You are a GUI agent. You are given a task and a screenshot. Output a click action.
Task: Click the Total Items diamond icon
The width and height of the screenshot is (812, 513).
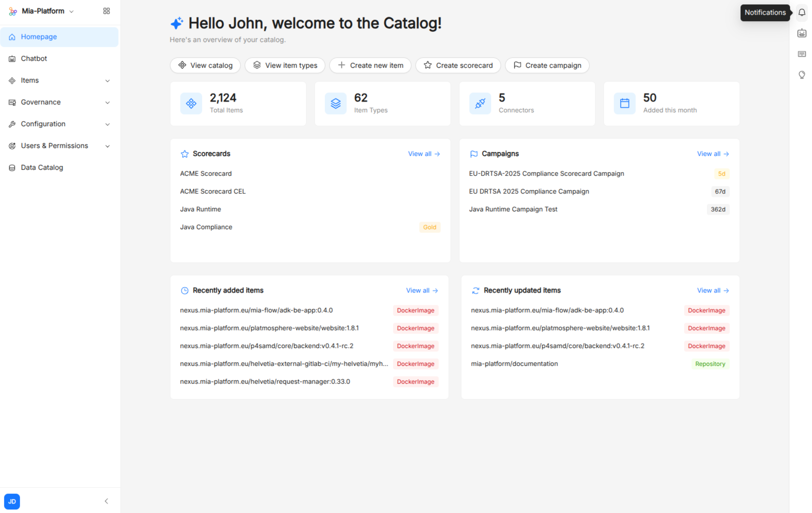coord(191,103)
